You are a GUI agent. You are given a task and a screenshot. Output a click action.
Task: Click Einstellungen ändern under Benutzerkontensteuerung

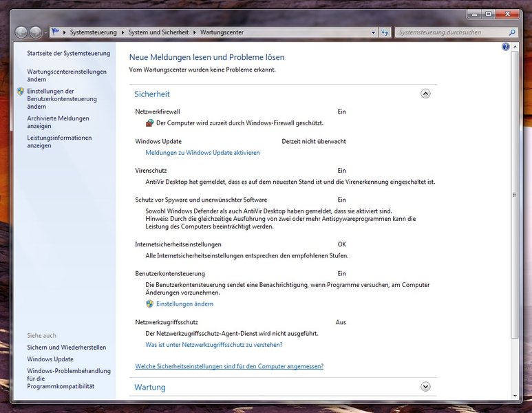(184, 304)
